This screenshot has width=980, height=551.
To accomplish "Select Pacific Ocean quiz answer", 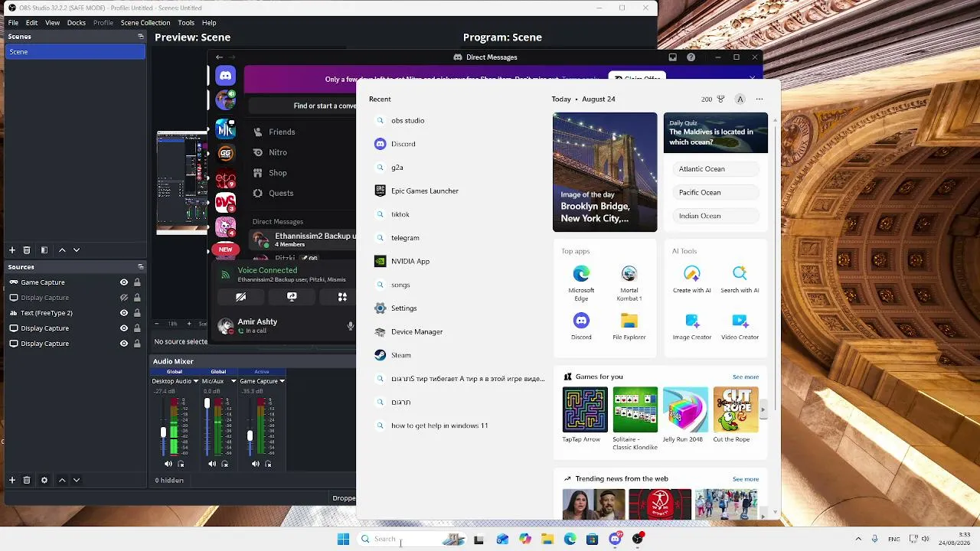I will coord(715,193).
